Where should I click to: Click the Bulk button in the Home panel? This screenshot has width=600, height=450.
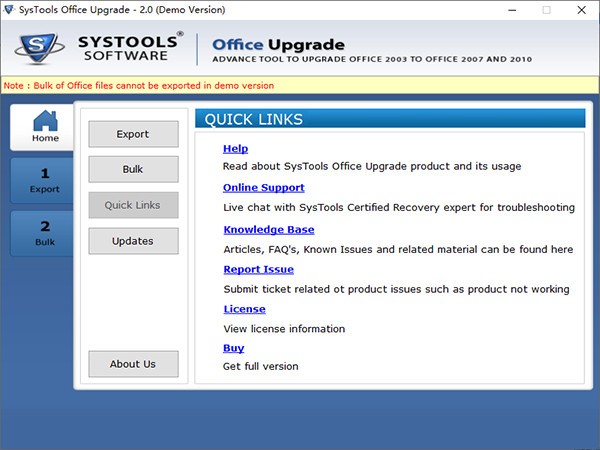(x=133, y=169)
